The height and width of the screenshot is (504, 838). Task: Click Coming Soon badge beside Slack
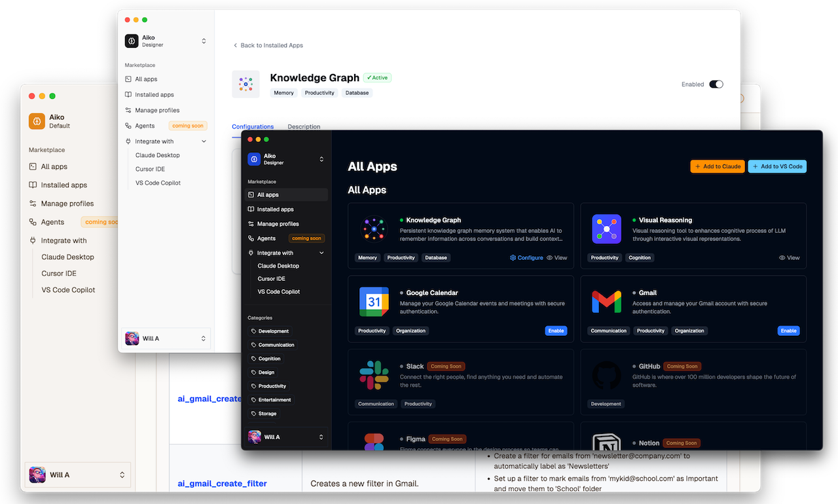447,367
